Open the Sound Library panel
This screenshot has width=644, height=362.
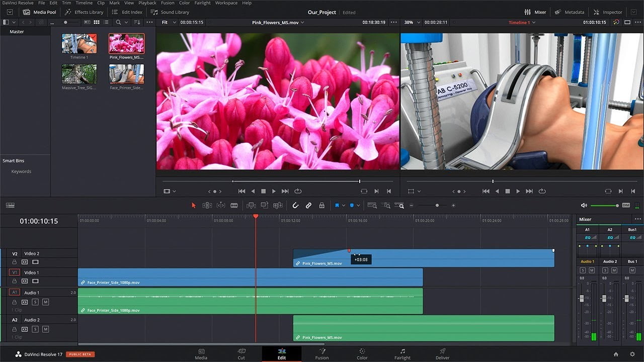point(172,12)
